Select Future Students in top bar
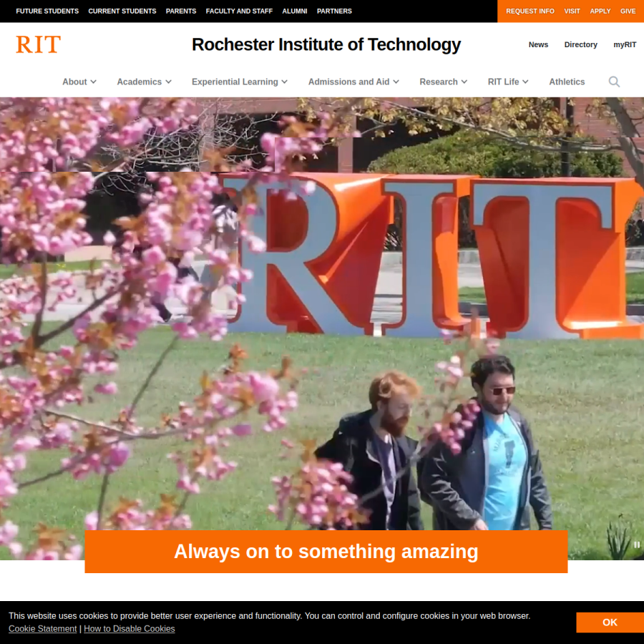 (x=47, y=11)
